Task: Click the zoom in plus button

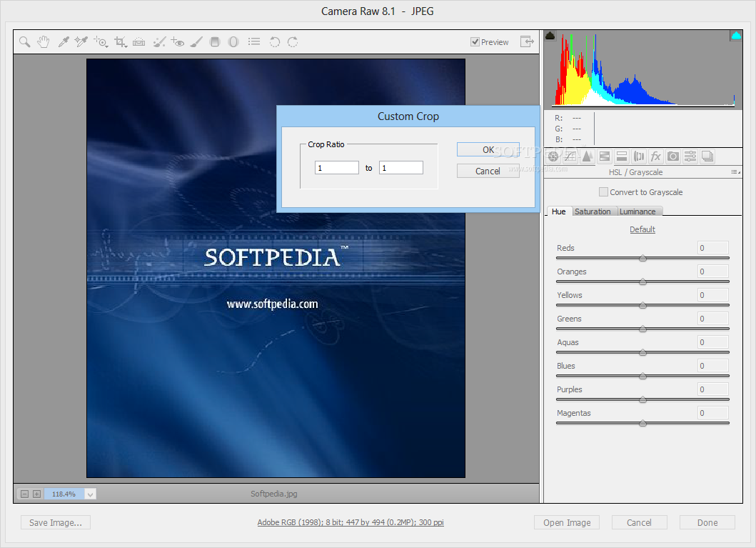Action: pos(36,494)
